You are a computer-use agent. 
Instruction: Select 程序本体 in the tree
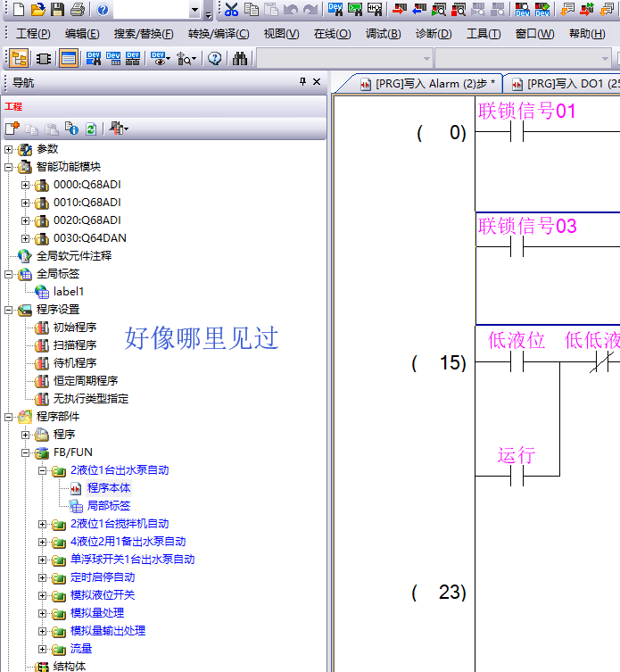108,488
